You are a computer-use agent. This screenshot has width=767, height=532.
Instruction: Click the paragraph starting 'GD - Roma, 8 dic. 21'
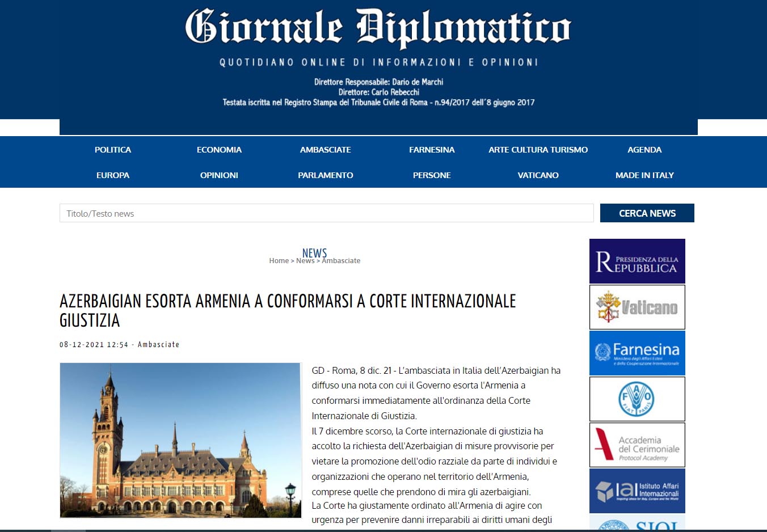pos(436,393)
